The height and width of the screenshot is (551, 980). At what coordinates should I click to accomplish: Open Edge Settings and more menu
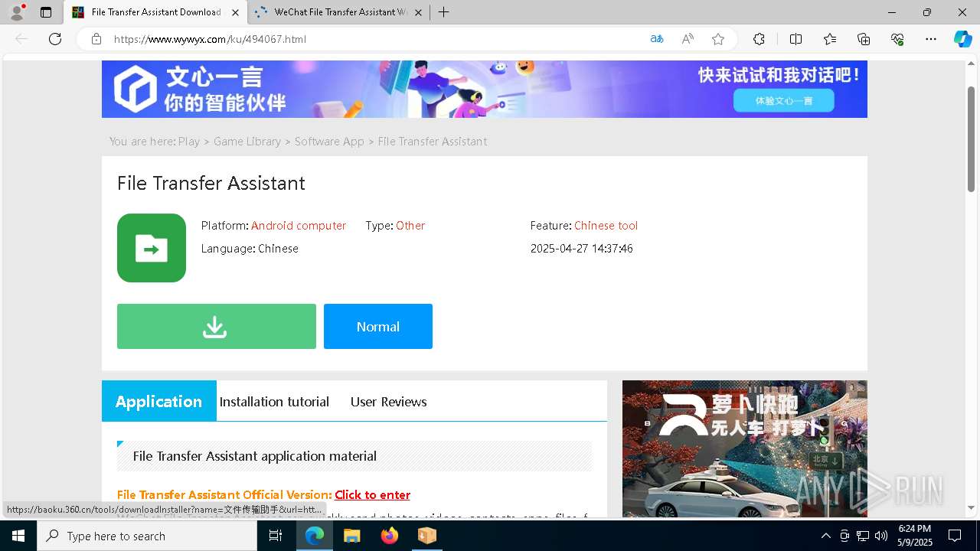click(931, 39)
